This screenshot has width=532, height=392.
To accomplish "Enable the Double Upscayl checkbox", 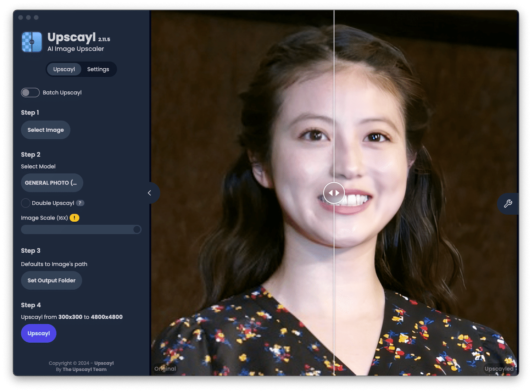I will click(x=26, y=203).
